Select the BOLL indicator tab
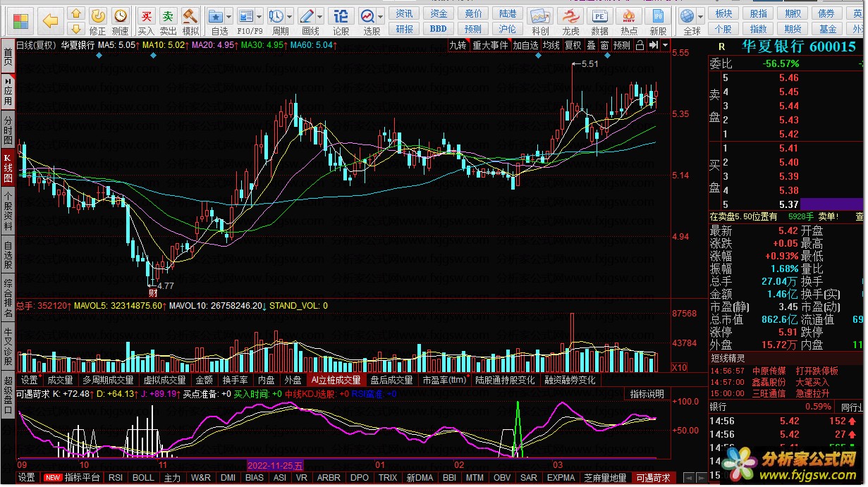Image resolution: width=868 pixels, height=487 pixels. [x=143, y=478]
